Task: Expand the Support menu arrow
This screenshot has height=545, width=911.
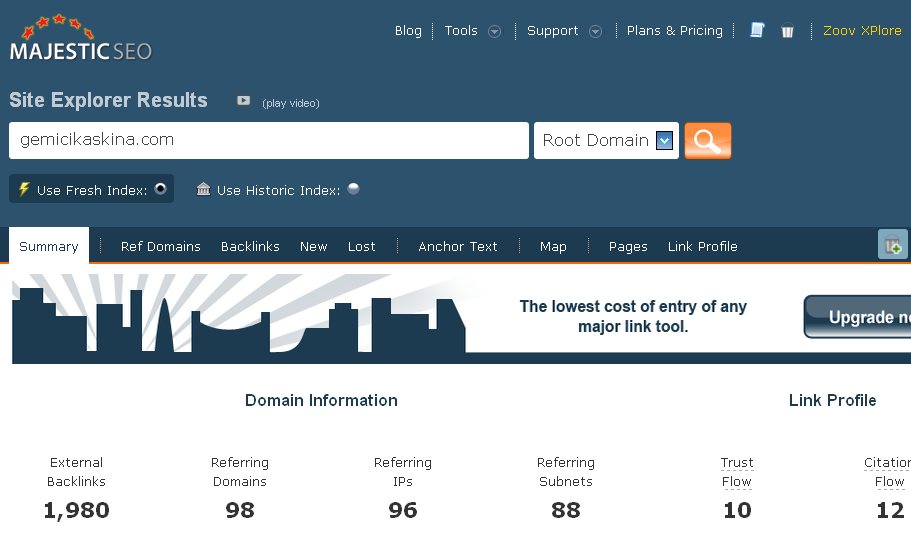Action: click(x=595, y=31)
